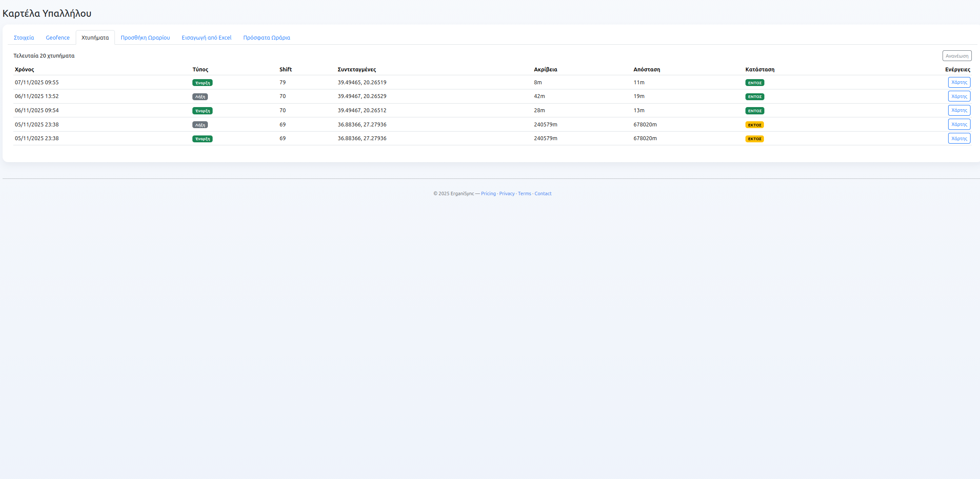Follow the Terms footer link

tap(524, 193)
